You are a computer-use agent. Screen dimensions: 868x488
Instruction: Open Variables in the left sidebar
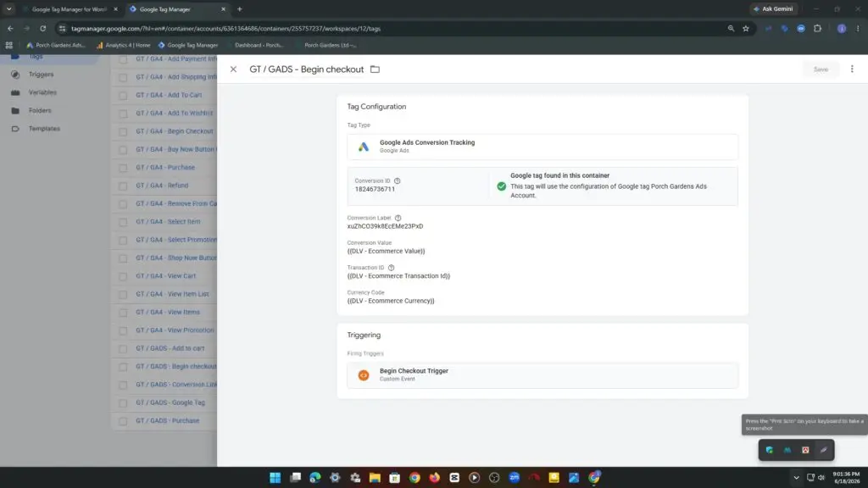pos(42,92)
